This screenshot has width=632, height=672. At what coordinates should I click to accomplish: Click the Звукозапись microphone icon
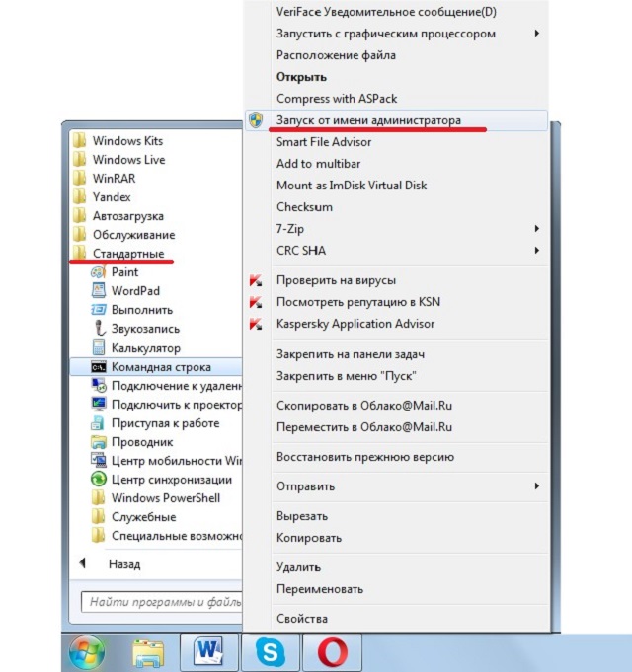click(x=99, y=329)
